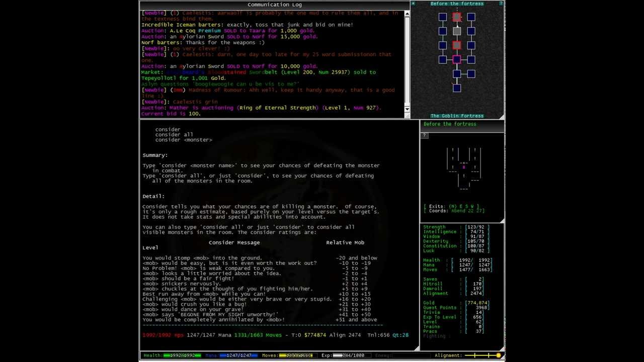
Task: Click the green Health bar in the status bar
Action: 182,355
